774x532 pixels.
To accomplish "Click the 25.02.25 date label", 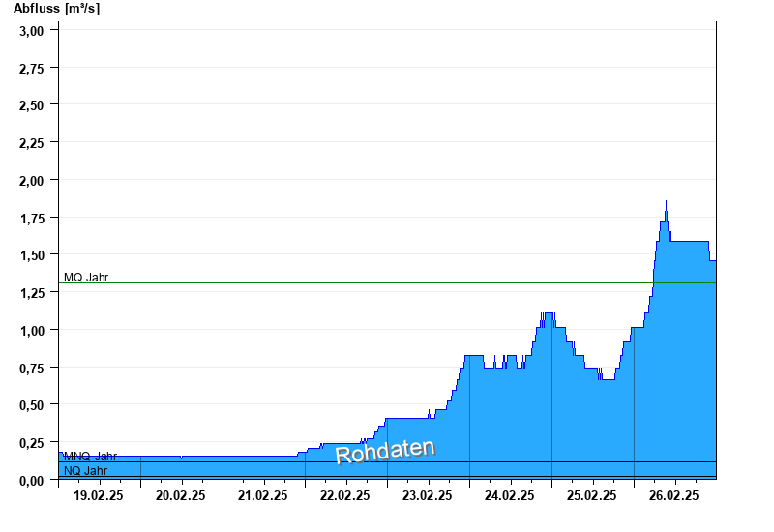I will (592, 495).
